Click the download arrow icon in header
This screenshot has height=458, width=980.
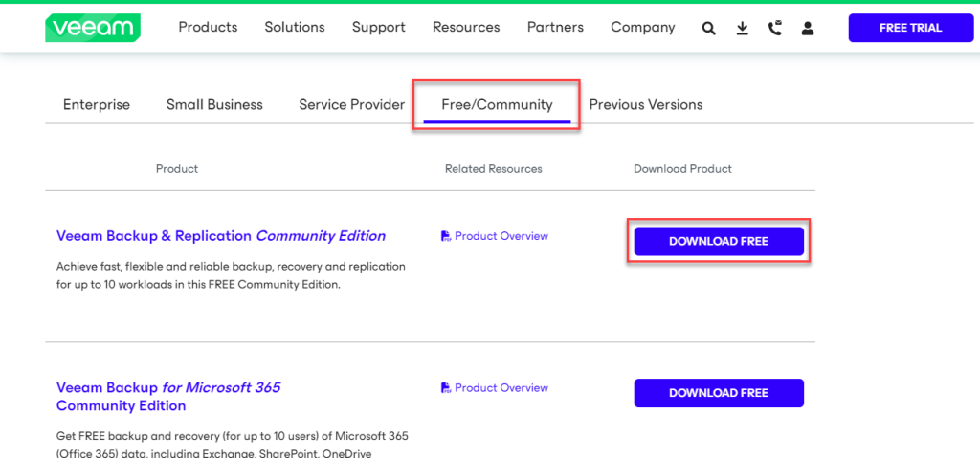[x=742, y=29]
